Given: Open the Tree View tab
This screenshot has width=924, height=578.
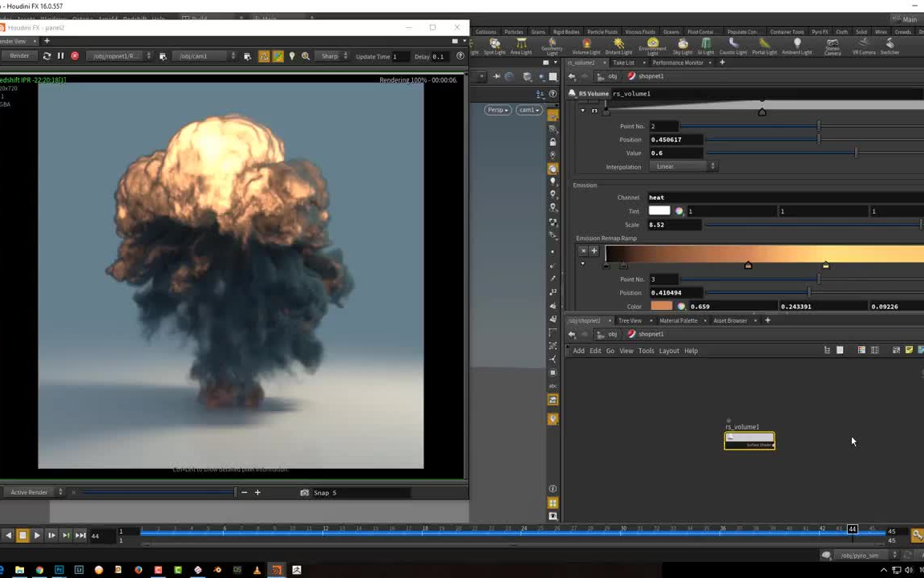Looking at the screenshot, I should [x=630, y=321].
